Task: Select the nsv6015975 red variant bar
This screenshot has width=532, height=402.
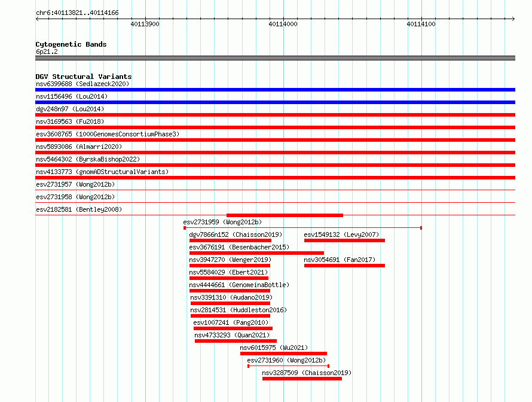Action: point(284,354)
